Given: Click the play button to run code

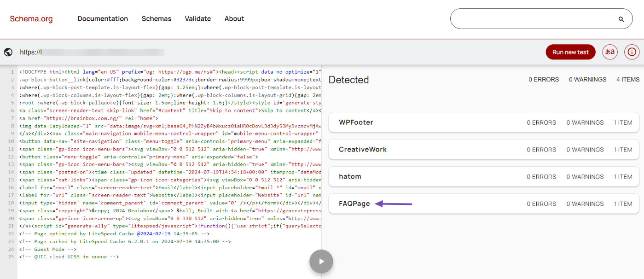Looking at the screenshot, I should click(321, 262).
